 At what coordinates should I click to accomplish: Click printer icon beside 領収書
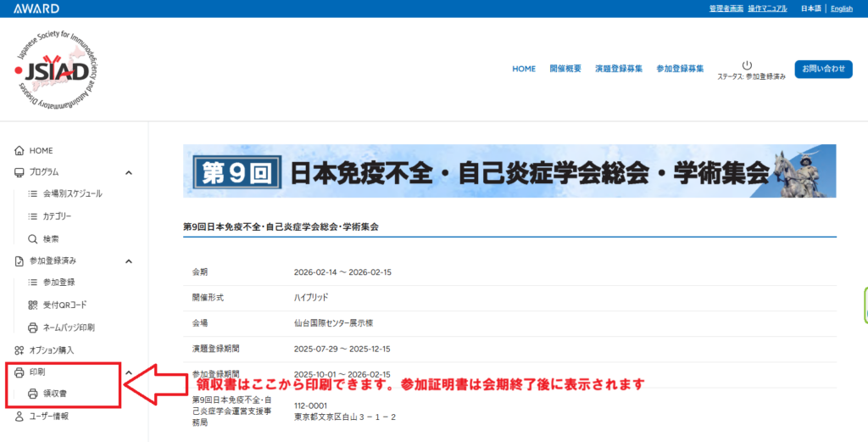[33, 394]
